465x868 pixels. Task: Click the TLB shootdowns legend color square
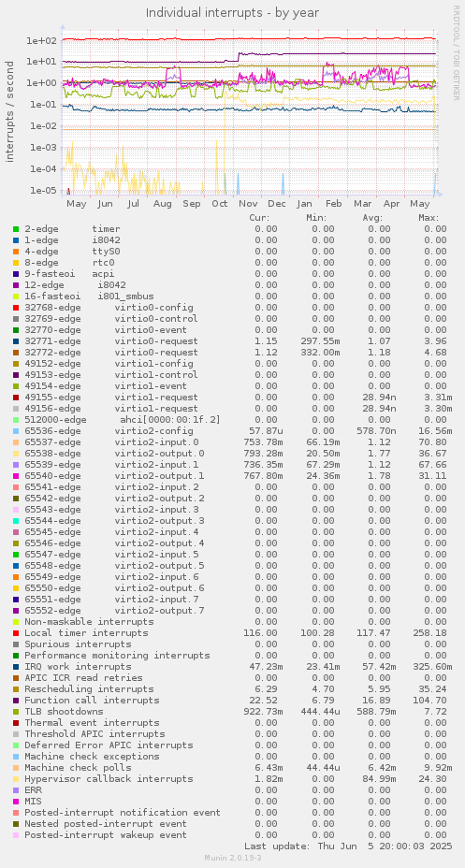(x=16, y=712)
